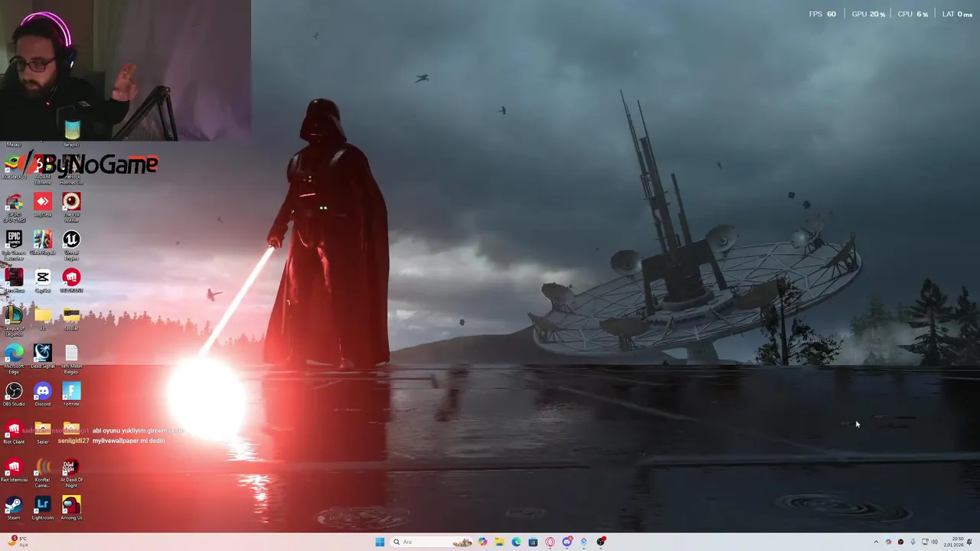Click the microphone icon in system tray
Viewport: 980px width, 551px height.
pos(913,542)
